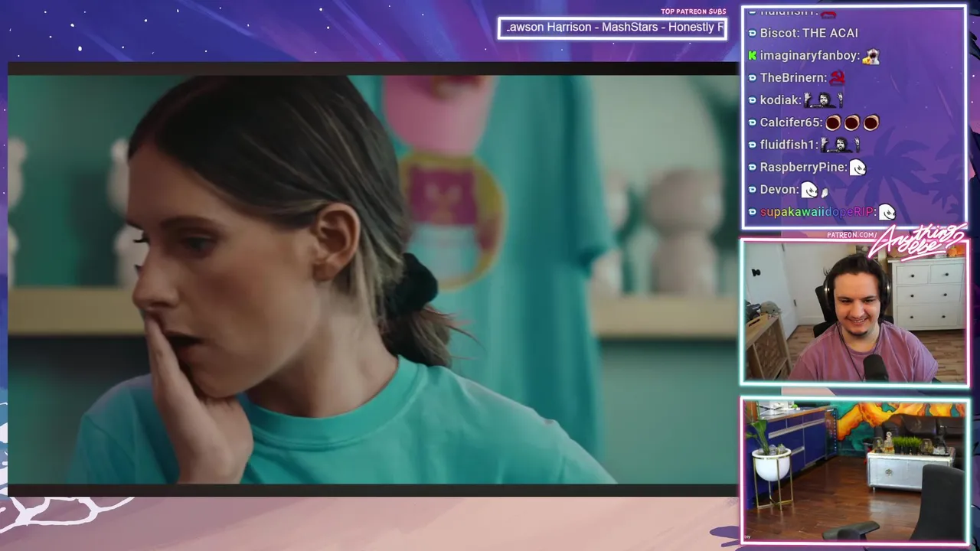Click the room camera feed with plant
This screenshot has height=551, width=980.
pos(854,471)
